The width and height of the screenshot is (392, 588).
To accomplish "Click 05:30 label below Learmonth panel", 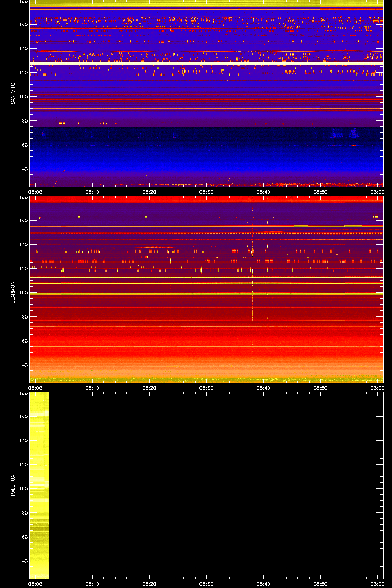I will point(206,388).
